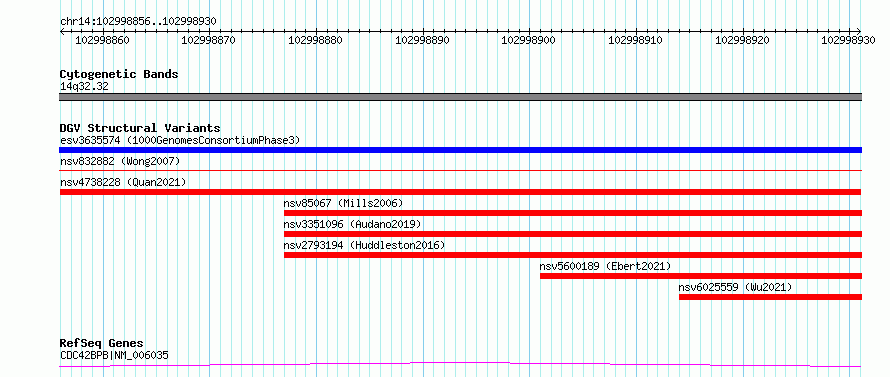Viewport: 890px width, 377px height.
Task: Click ruler position 102998900
Action: [x=529, y=40]
